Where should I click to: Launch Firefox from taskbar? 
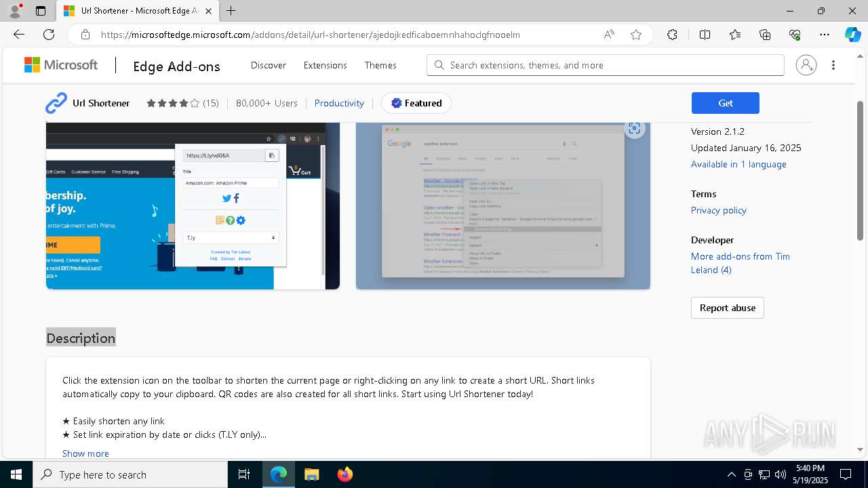(345, 474)
